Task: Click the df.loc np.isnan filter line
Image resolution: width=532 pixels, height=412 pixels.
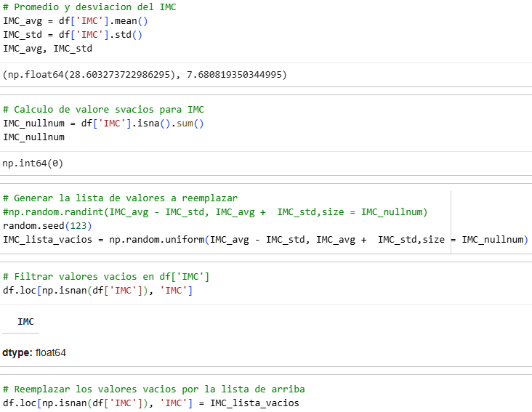Action: point(97,291)
